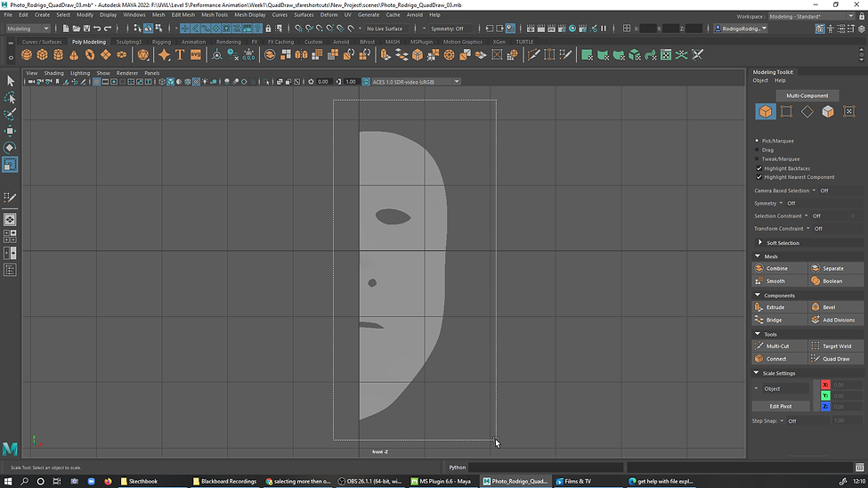Viewport: 868px width, 488px height.
Task: Select UV selection icon in Modeling Toolkit
Action: click(848, 111)
